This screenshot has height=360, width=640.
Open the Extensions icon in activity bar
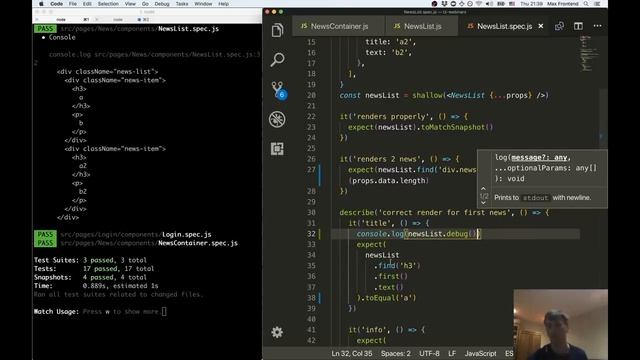click(277, 149)
